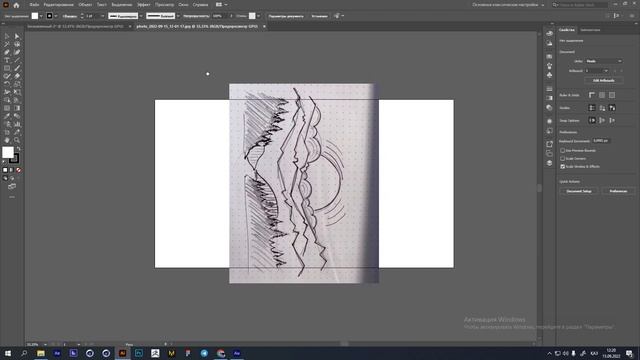Expand stroke color dropdown in control bar

click(x=56, y=16)
